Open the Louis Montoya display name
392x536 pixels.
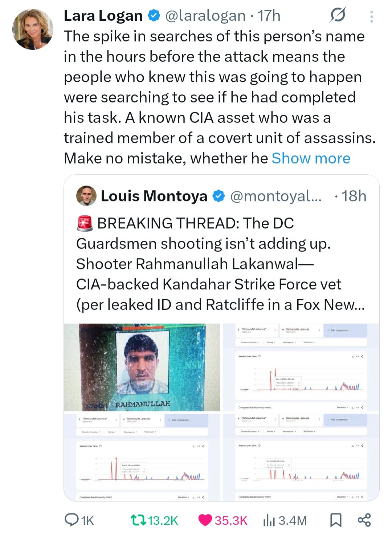(x=154, y=196)
